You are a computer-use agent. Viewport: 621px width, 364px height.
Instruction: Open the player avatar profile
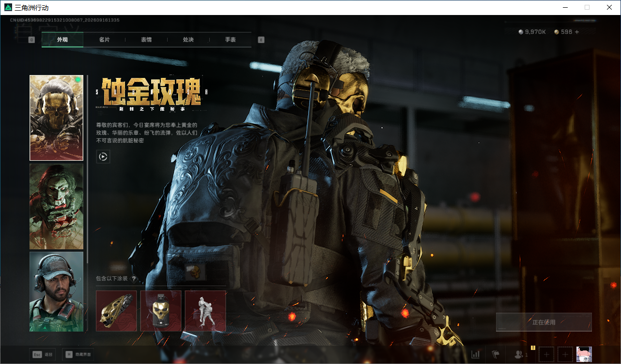(x=584, y=355)
